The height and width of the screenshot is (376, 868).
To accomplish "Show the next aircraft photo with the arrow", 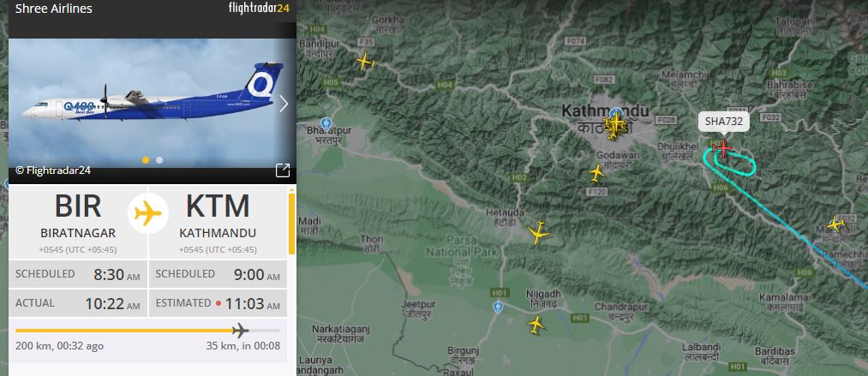I will pos(284,104).
